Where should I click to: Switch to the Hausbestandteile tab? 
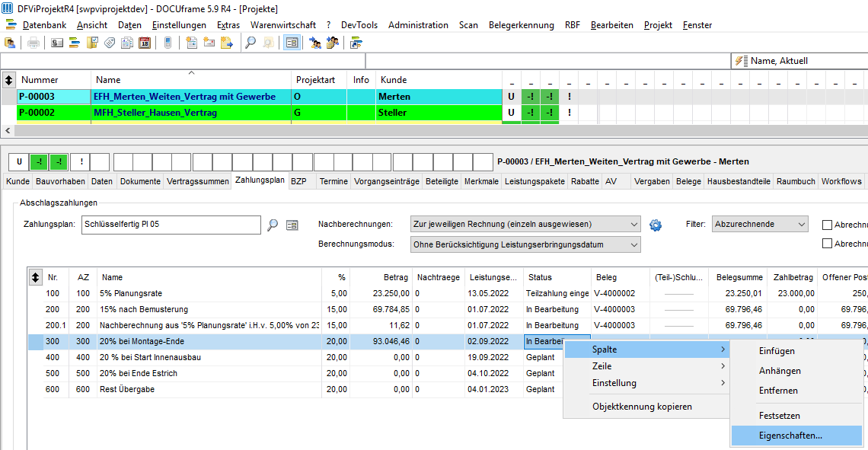[x=739, y=181]
